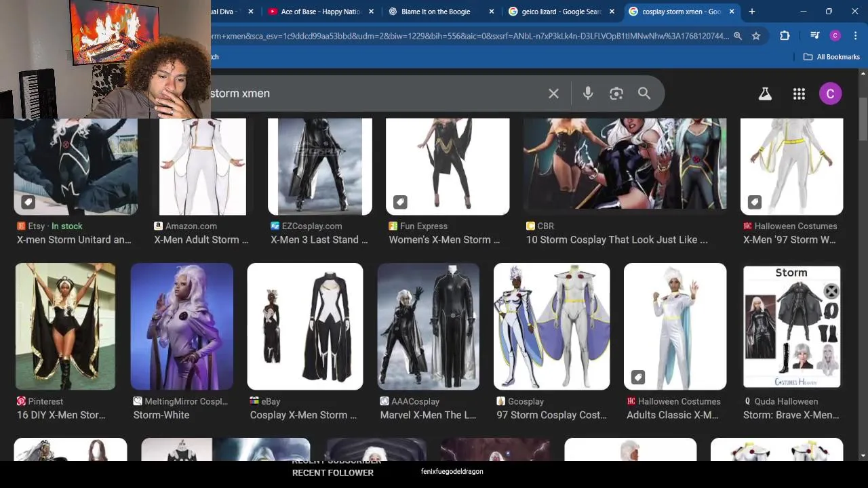Click the MeltingMirror purple Storm cosplay thumbnail
The image size is (868, 488).
pos(182,327)
